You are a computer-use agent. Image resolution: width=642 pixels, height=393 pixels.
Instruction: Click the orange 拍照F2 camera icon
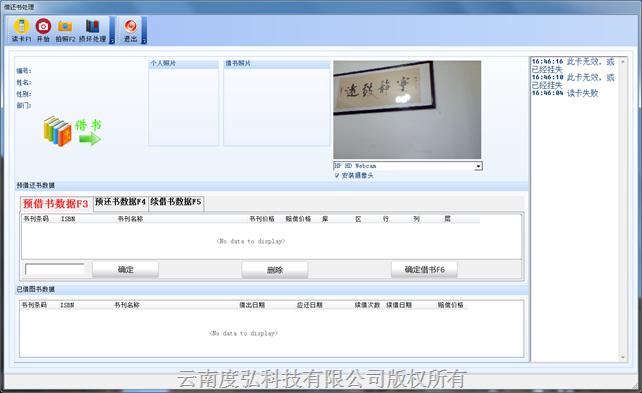point(65,27)
